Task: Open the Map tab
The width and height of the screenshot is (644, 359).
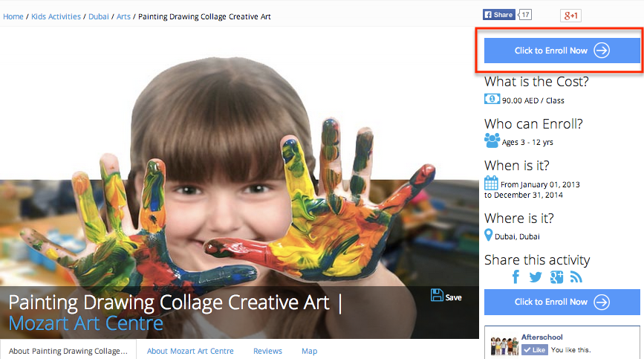Action: pos(309,351)
